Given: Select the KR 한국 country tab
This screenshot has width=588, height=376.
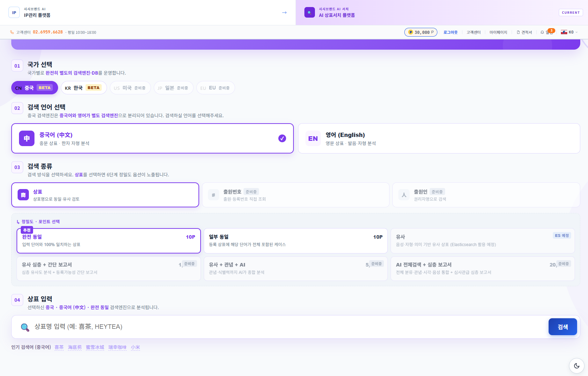Looking at the screenshot, I should 84,88.
